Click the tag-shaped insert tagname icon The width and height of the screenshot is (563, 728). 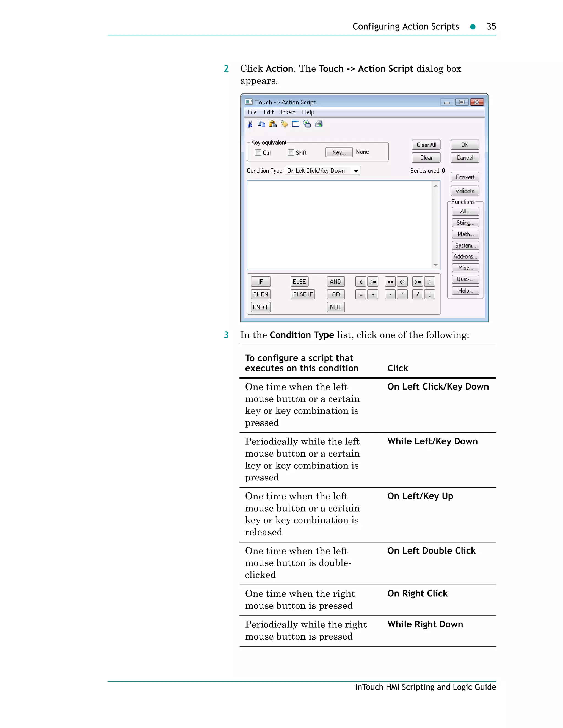click(x=284, y=124)
